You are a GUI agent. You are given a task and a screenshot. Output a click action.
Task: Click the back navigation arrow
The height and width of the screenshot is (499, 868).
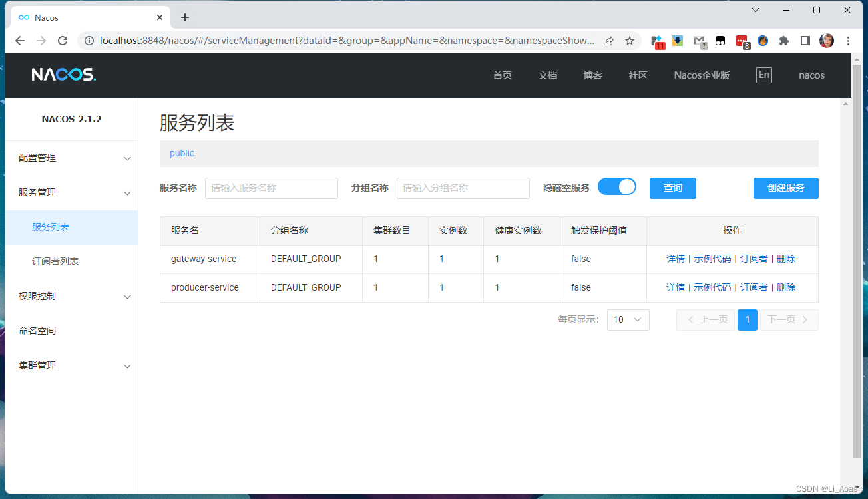pyautogui.click(x=19, y=41)
